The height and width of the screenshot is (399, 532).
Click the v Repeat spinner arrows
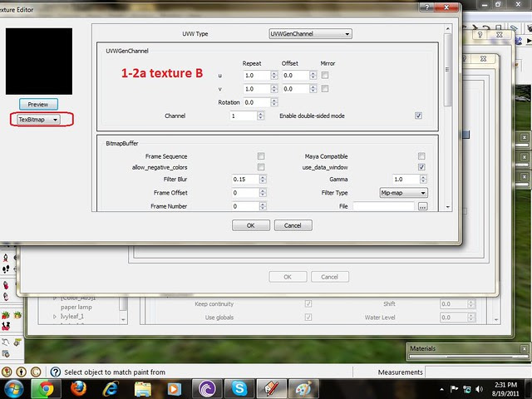(x=274, y=89)
